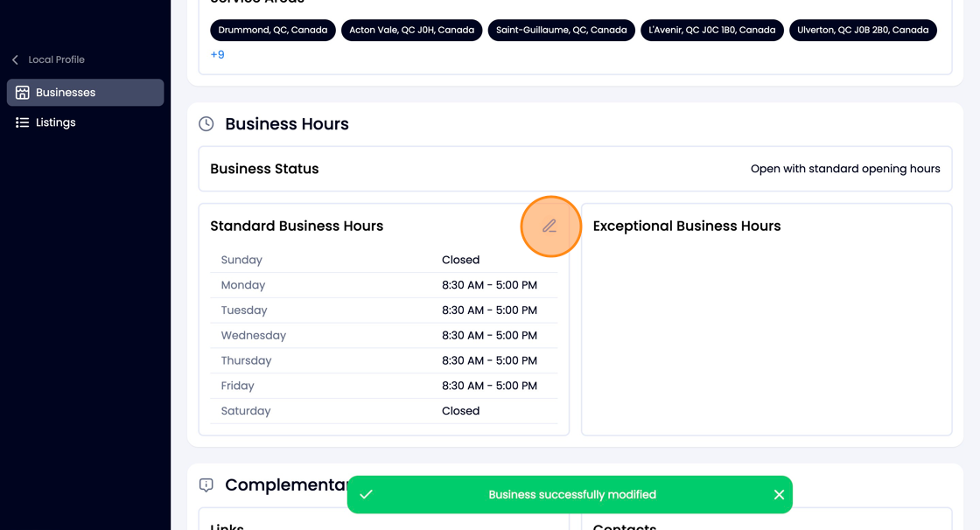Click the checkmark icon in the green toast

(367, 494)
